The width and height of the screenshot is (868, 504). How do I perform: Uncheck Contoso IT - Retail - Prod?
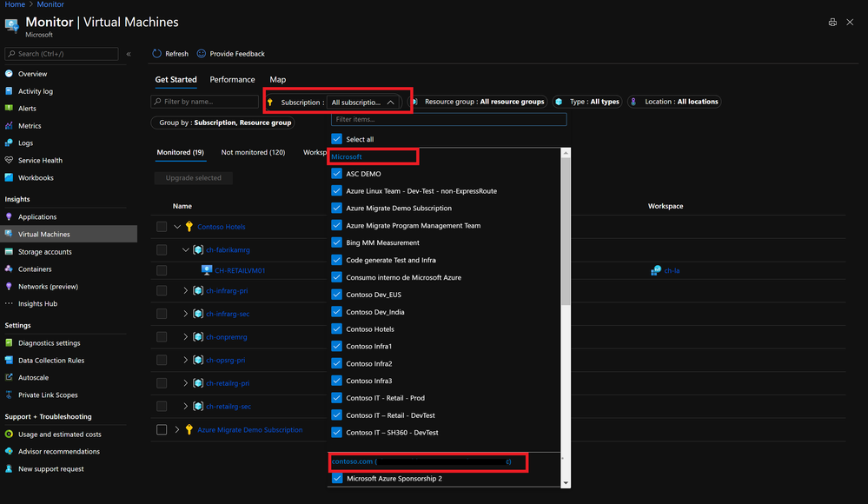[336, 398]
